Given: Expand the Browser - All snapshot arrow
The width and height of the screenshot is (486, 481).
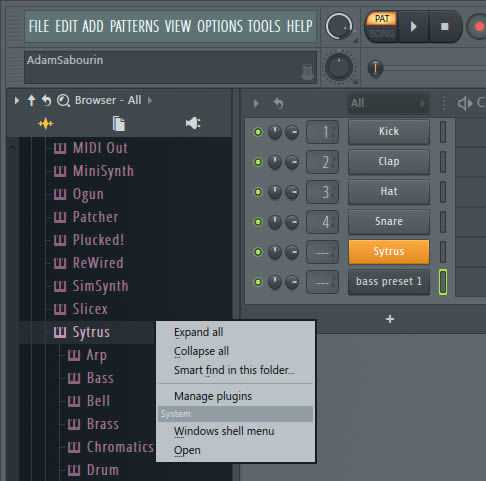Looking at the screenshot, I should click(150, 100).
